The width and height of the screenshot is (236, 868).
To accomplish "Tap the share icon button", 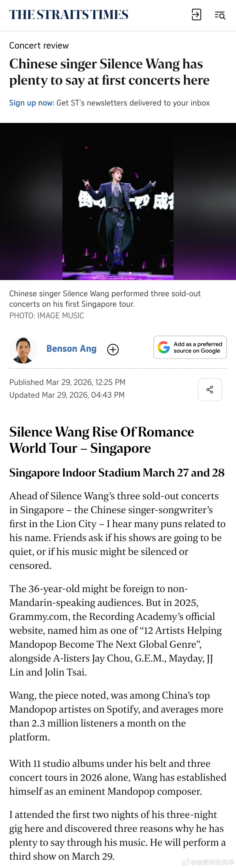I will pos(210,389).
